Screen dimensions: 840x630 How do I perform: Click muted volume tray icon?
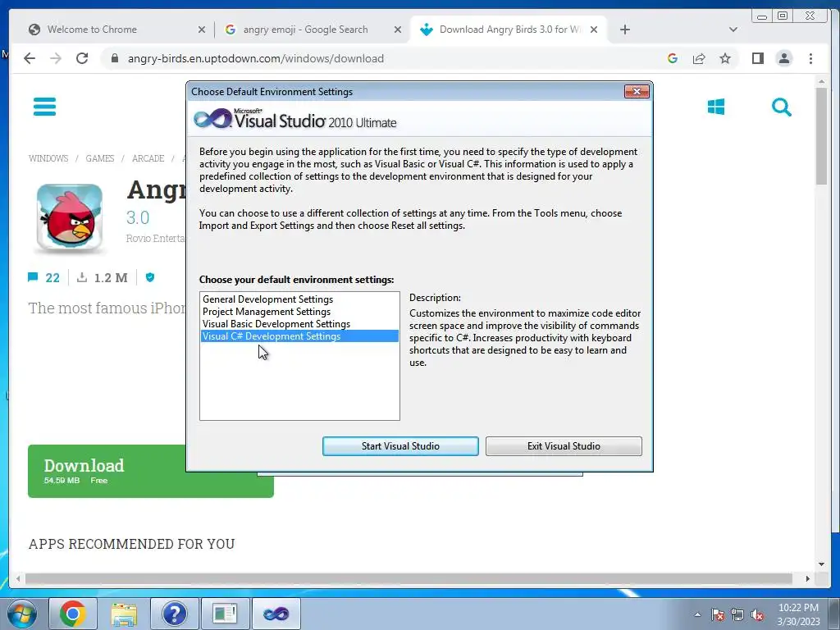click(757, 614)
